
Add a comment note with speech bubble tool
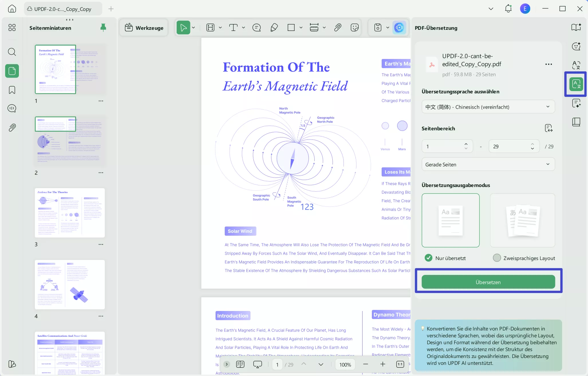coord(256,27)
